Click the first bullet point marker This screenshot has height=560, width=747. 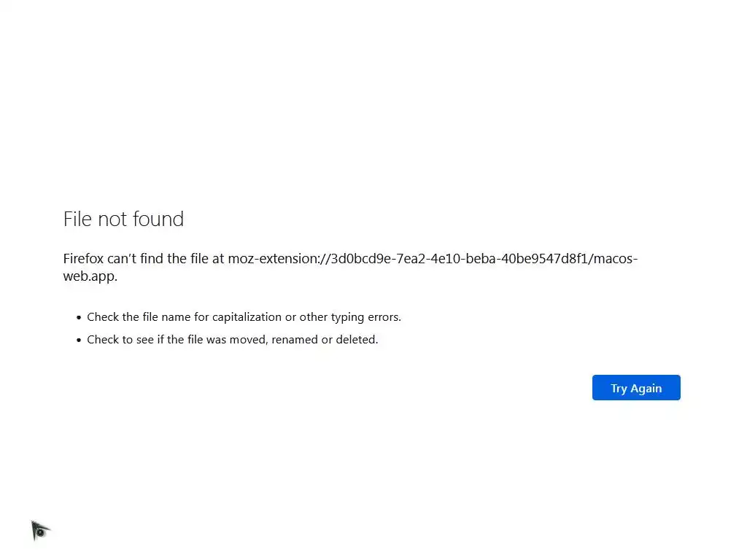[79, 318]
